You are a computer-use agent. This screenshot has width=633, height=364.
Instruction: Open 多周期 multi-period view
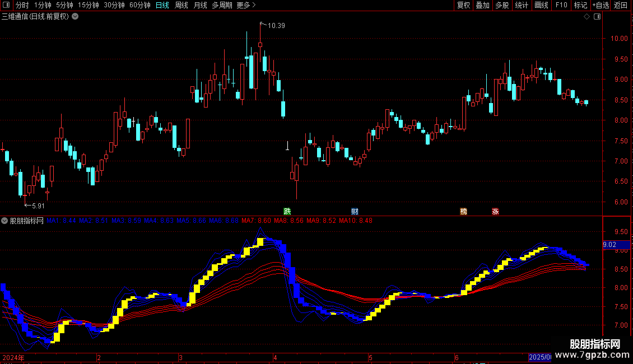pyautogui.click(x=222, y=5)
